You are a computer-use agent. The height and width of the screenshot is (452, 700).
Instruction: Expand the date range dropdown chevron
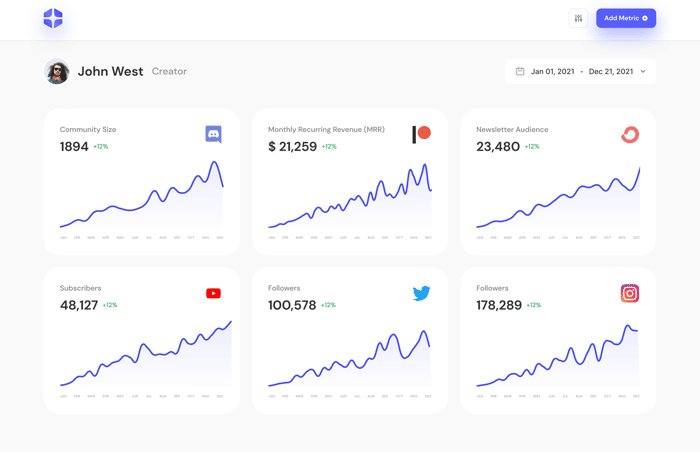[643, 71]
